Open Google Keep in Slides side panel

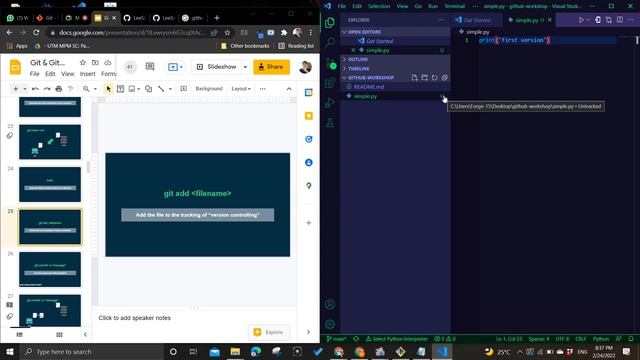[309, 116]
